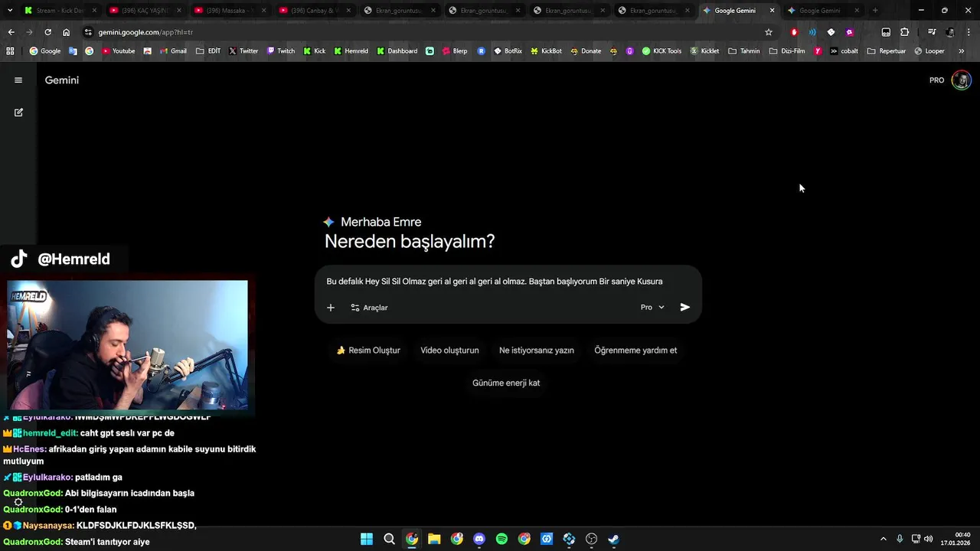Open the KickBot bookmark
Image resolution: width=980 pixels, height=551 pixels.
tap(546, 51)
